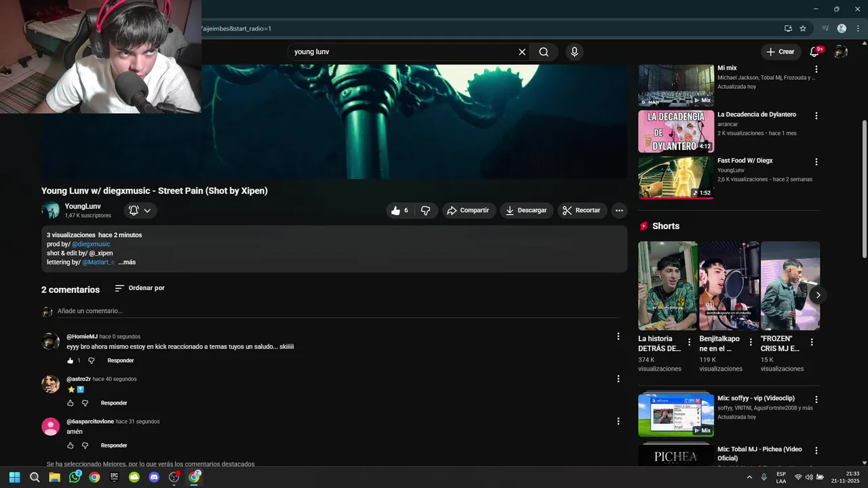Open Chrome three-dot menu
The image size is (868, 488).
[858, 28]
